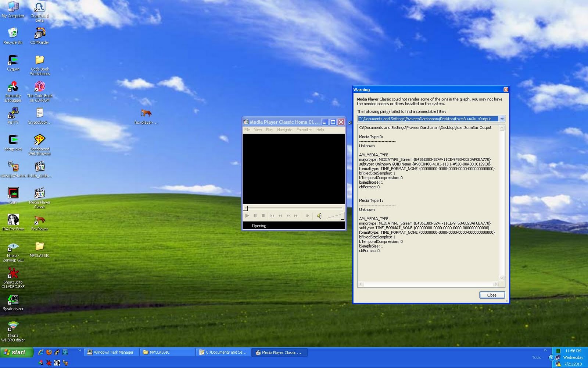Image resolution: width=588 pixels, height=368 pixels.
Task: Open the View menu in Media Player Classic
Action: click(258, 130)
